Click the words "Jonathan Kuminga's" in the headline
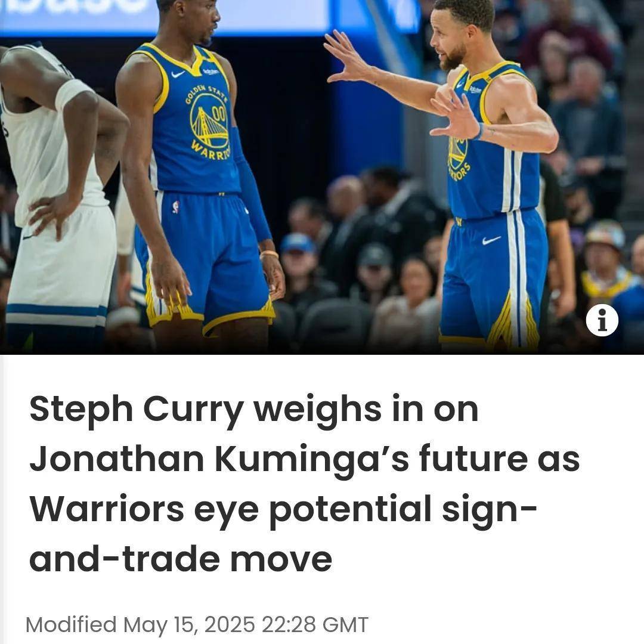The image size is (644, 644). (x=219, y=459)
